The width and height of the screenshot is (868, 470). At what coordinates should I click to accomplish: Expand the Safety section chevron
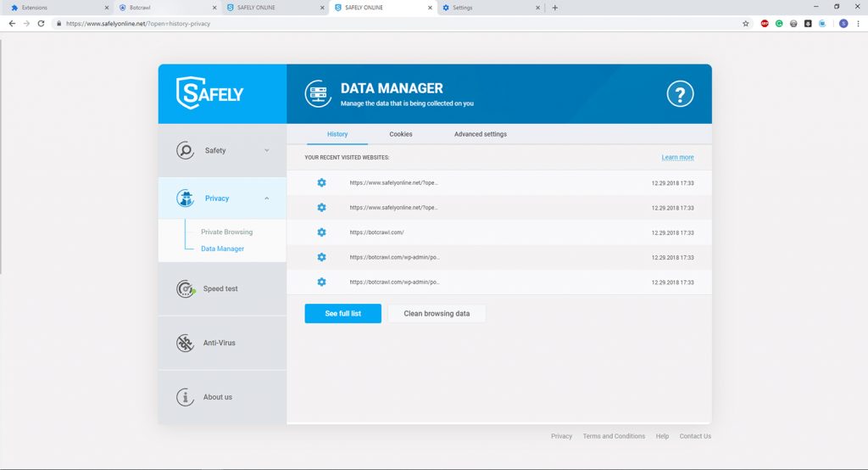[x=267, y=150]
